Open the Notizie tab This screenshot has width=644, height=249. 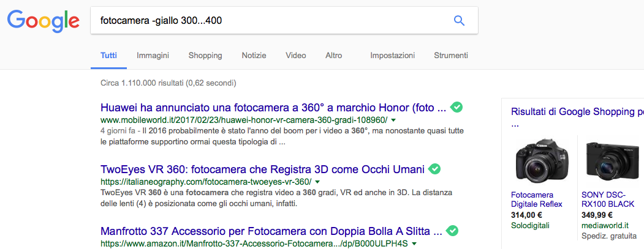254,55
